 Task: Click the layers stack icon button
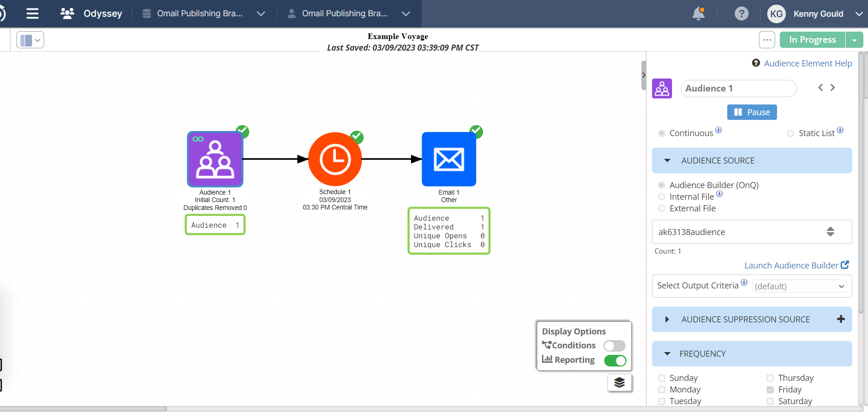tap(620, 383)
